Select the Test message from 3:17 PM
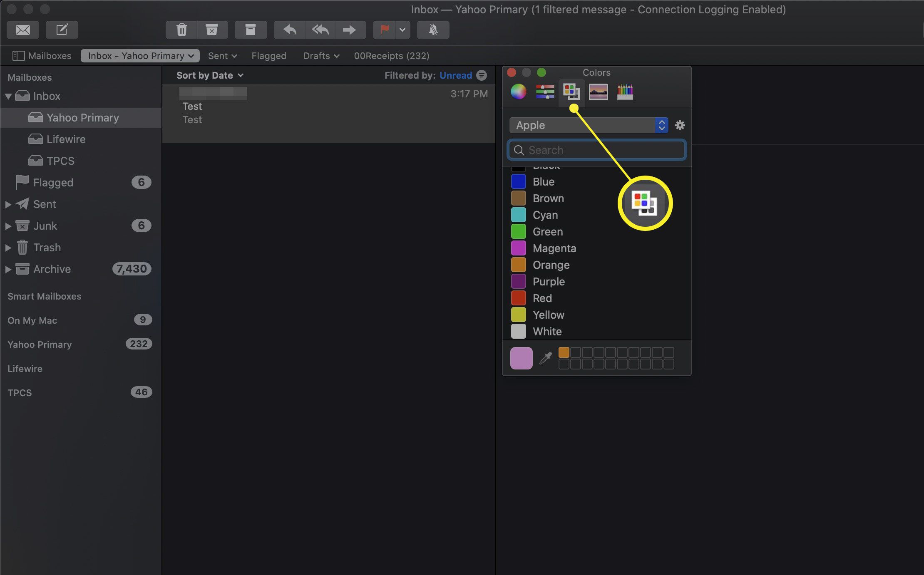924x575 pixels. click(329, 114)
